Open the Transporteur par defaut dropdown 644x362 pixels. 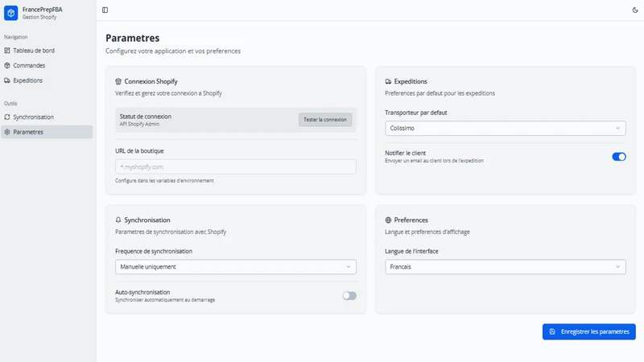click(506, 128)
